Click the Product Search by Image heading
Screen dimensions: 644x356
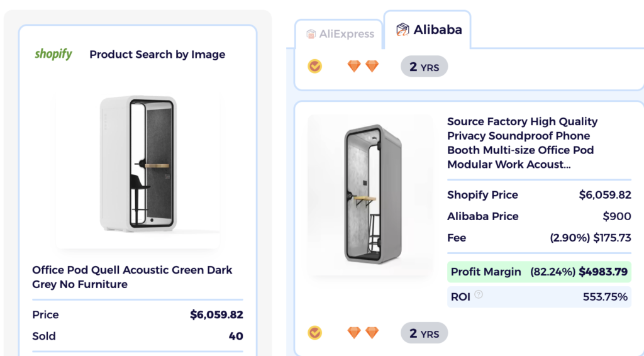click(157, 54)
